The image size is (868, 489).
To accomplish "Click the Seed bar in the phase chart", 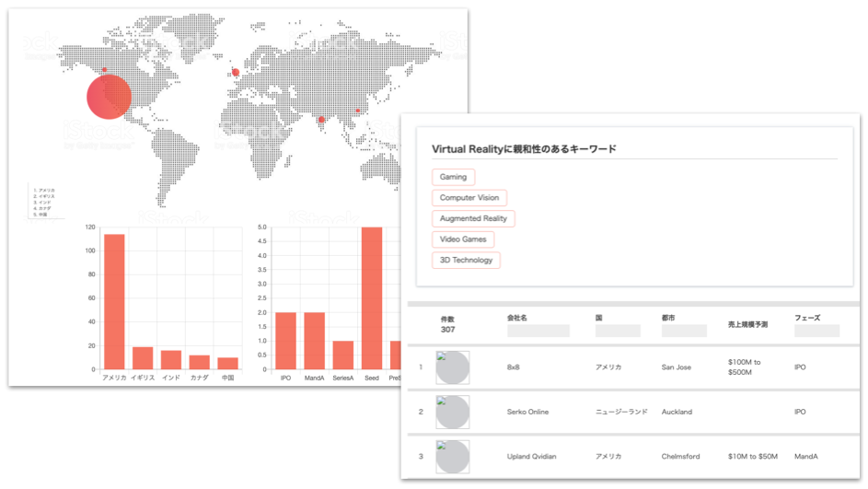I will pos(372,297).
